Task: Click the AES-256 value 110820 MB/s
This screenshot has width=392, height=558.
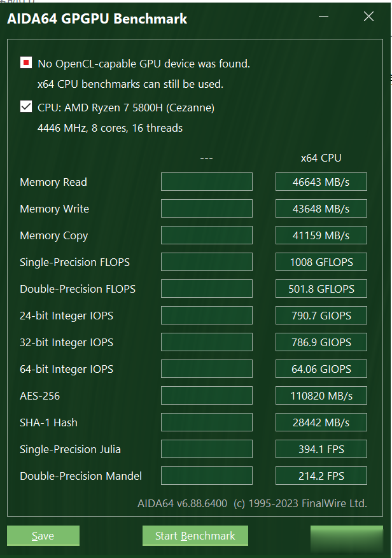Action: click(x=321, y=395)
